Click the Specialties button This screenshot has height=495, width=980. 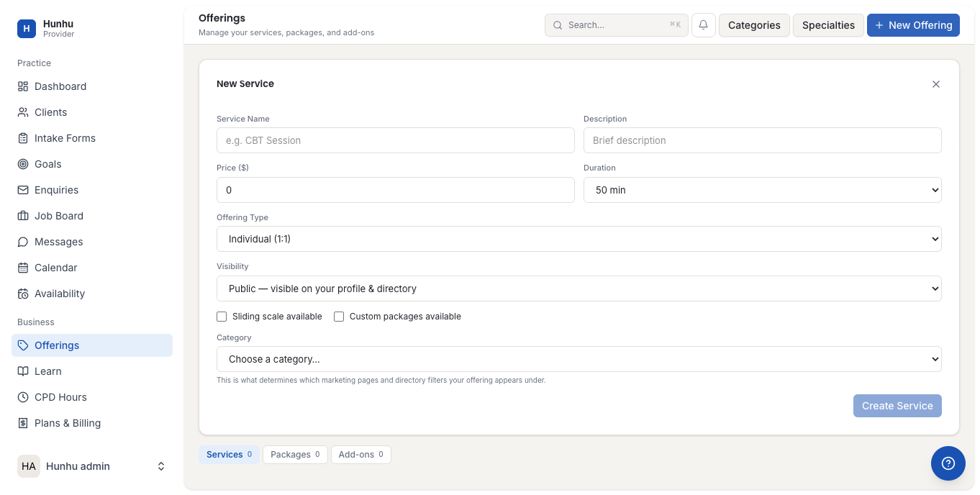pyautogui.click(x=828, y=25)
